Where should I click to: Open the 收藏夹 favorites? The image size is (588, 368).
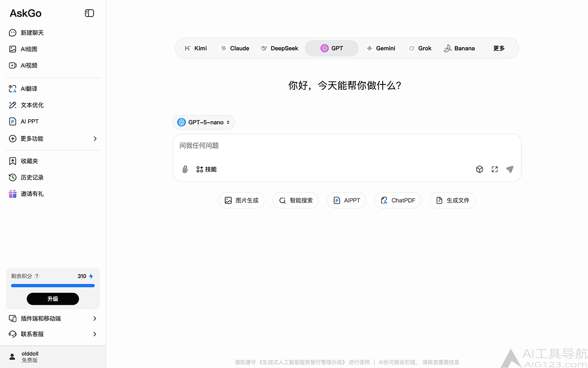tap(52, 161)
